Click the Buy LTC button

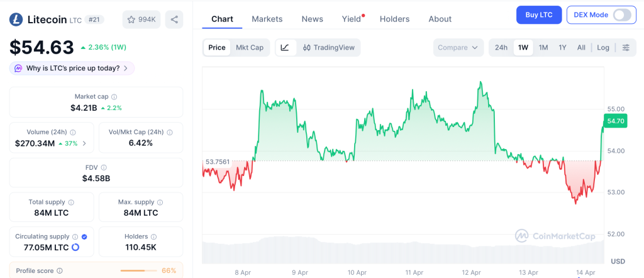[538, 15]
